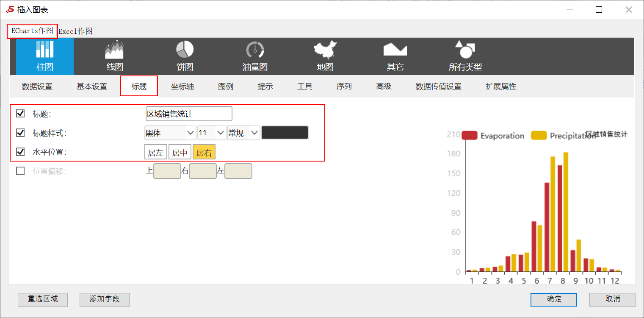The image size is (644, 318).
Task: Open the 图例 tab
Action: [x=226, y=86]
